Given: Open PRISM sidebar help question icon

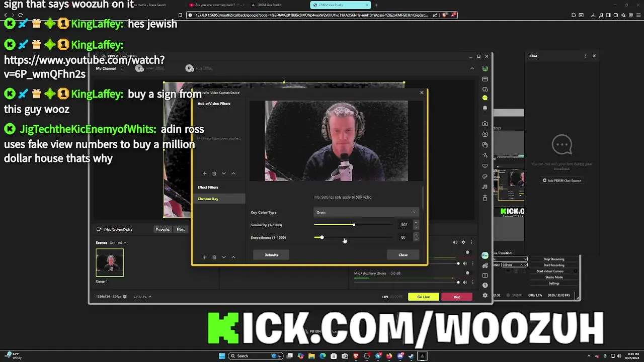Looking at the screenshot, I should click(x=485, y=286).
